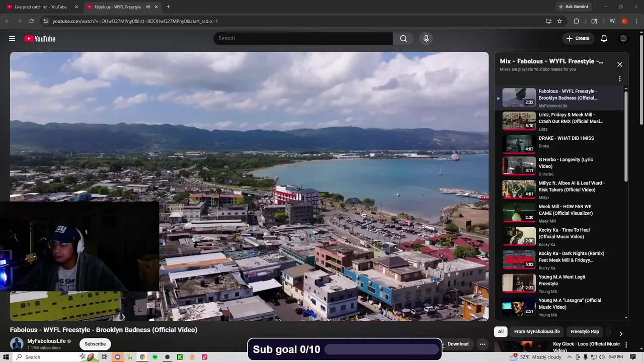Open the Kick app on taskbar
644x362 pixels.
[180, 357]
